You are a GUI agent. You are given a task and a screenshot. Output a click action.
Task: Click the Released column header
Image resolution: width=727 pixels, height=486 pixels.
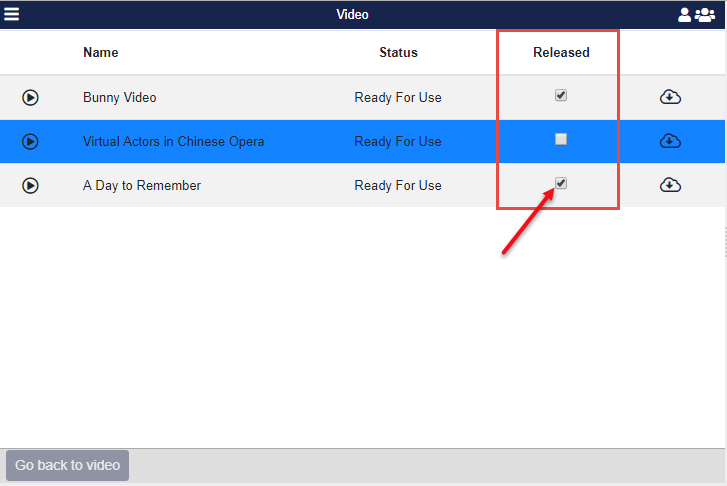(x=561, y=52)
